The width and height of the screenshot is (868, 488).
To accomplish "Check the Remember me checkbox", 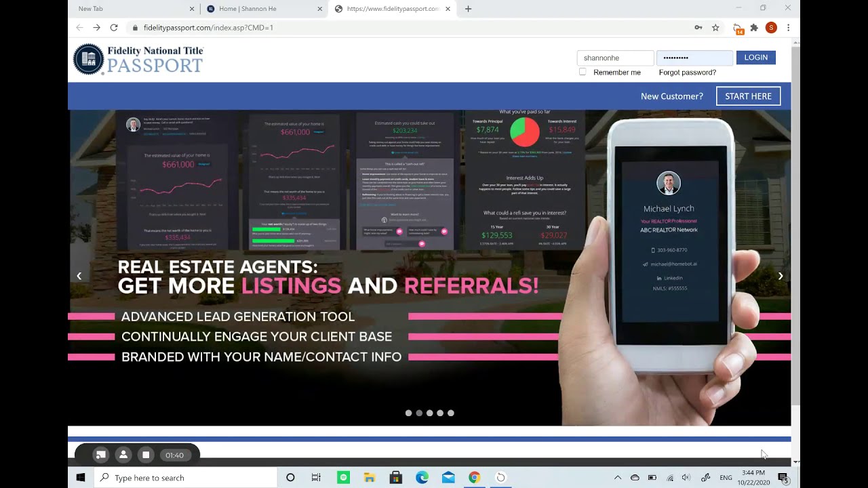I will [583, 72].
